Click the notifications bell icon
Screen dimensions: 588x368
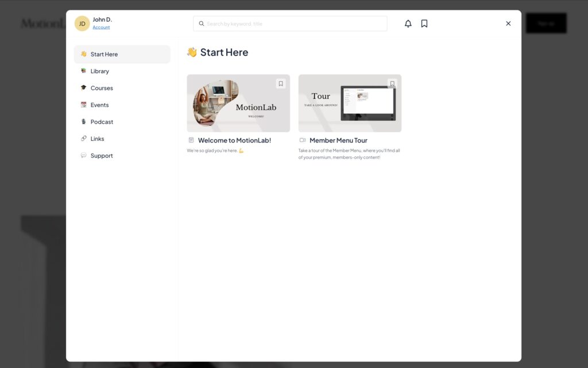408,24
